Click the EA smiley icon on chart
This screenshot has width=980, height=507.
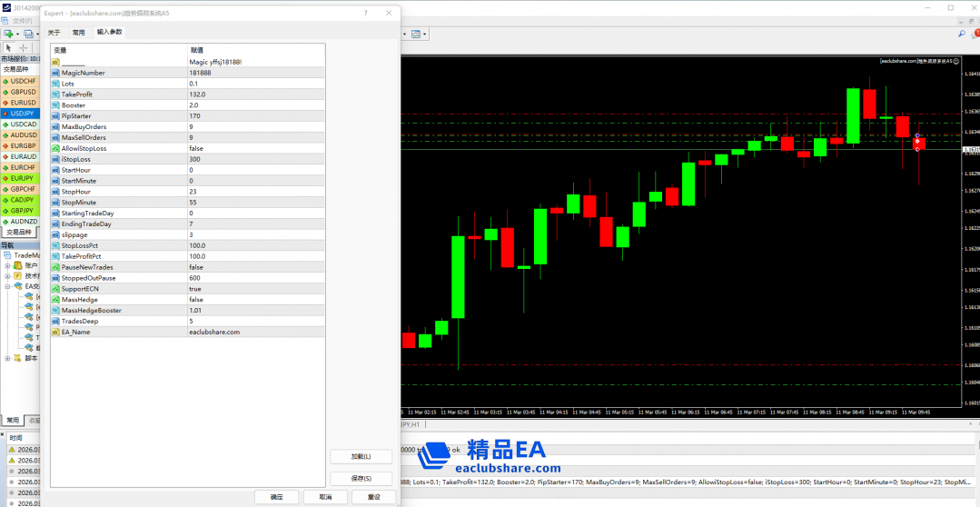coord(956,61)
